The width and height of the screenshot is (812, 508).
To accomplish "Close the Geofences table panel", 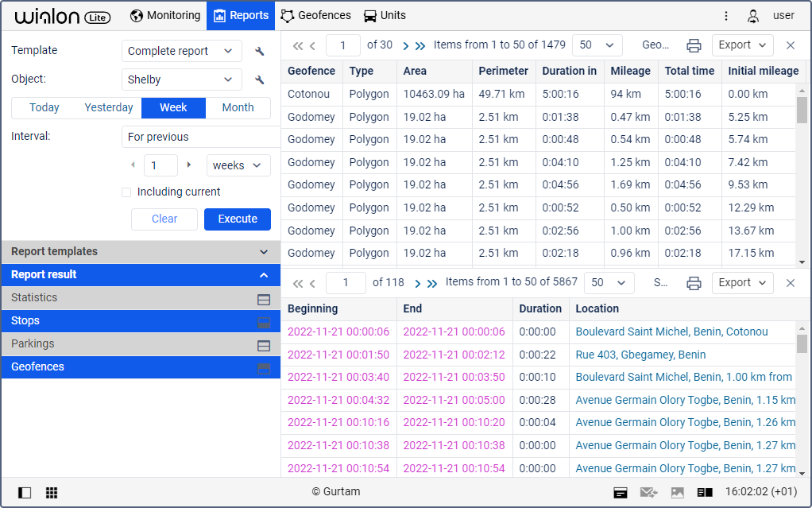I will pyautogui.click(x=791, y=45).
